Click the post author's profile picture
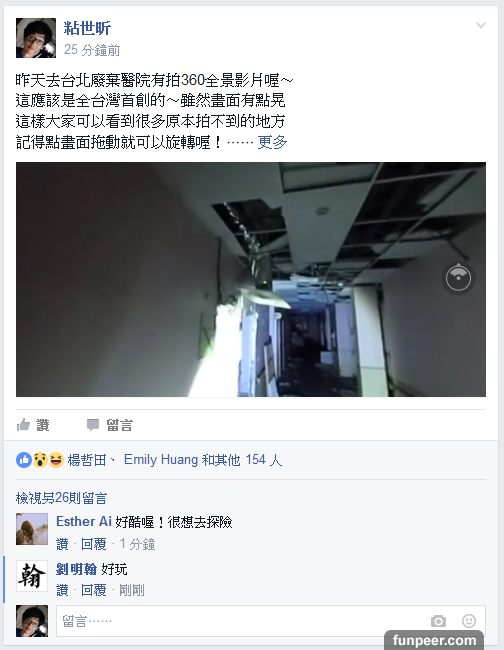This screenshot has height=650, width=504. (x=36, y=38)
